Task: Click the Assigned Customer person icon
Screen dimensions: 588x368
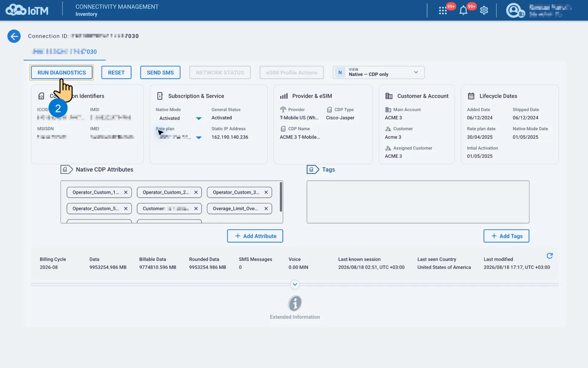Action: [388, 148]
